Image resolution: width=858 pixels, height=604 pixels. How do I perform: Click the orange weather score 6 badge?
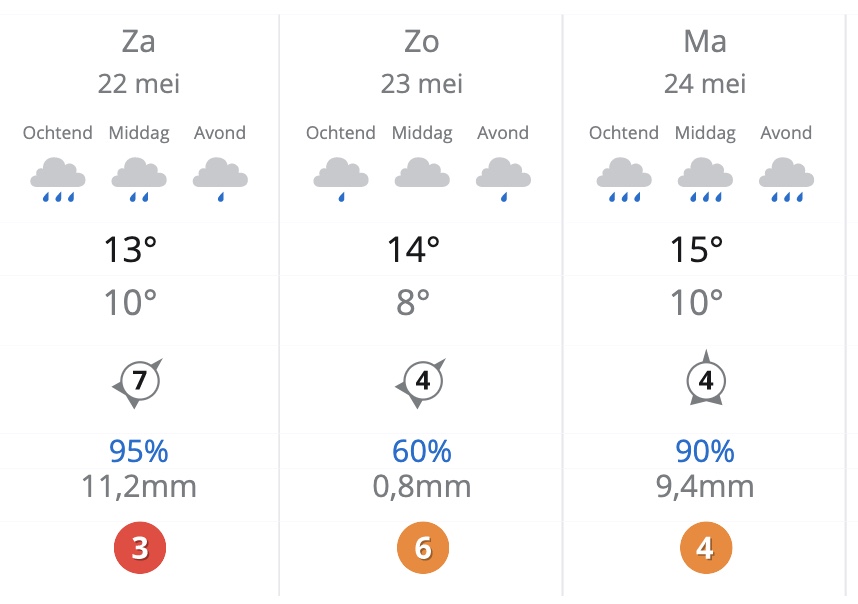tap(422, 548)
